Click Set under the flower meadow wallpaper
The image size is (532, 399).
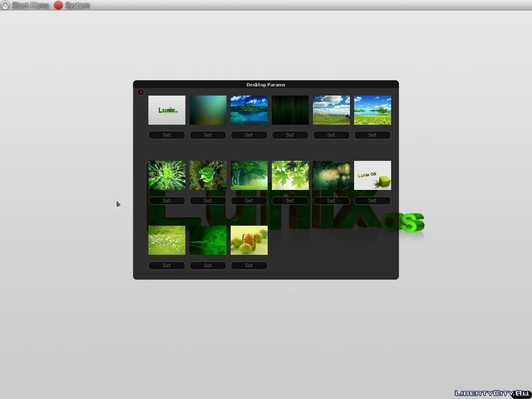point(372,135)
